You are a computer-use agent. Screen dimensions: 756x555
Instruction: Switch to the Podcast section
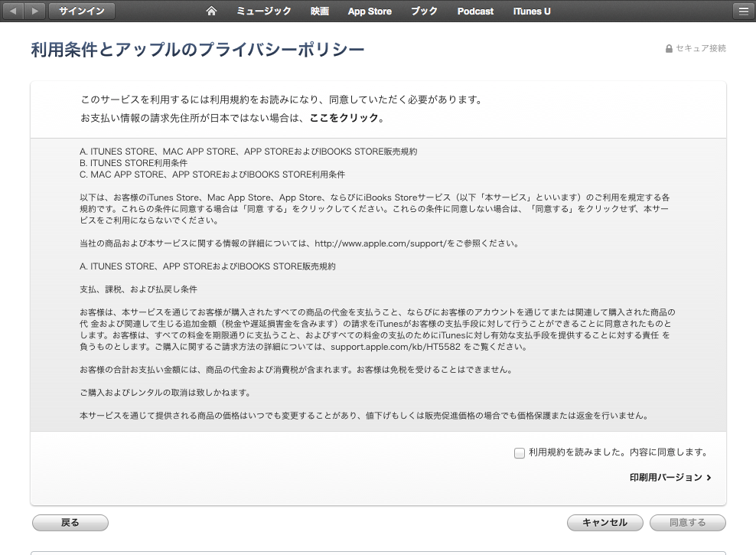(475, 11)
